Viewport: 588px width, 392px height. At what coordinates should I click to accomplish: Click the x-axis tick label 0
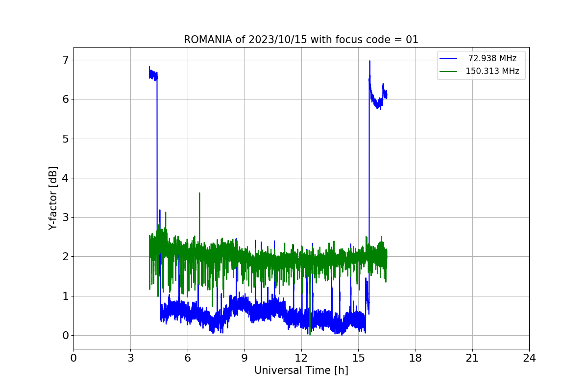[73, 358]
